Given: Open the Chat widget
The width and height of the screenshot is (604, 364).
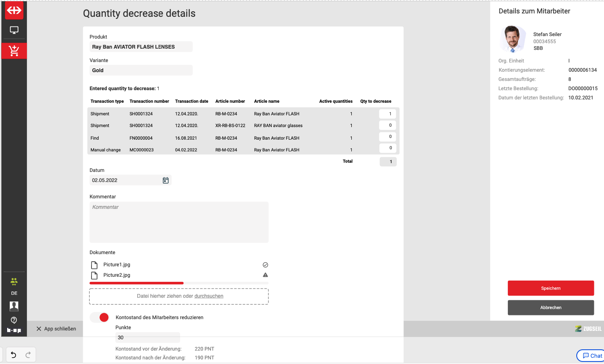Looking at the screenshot, I should 592,356.
